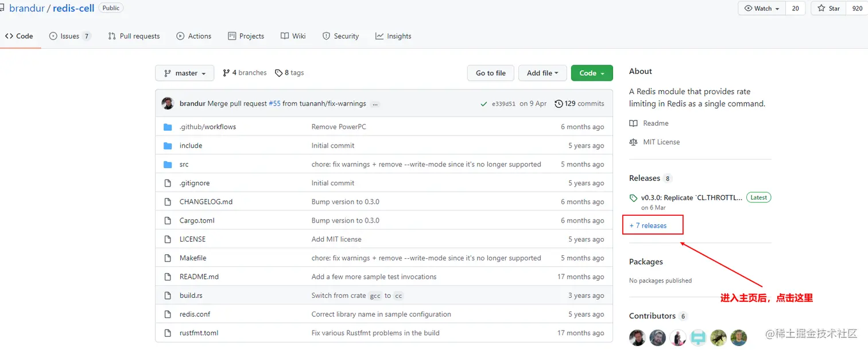Image resolution: width=868 pixels, height=350 pixels.
Task: Click the second contributor avatar
Action: coord(658,337)
